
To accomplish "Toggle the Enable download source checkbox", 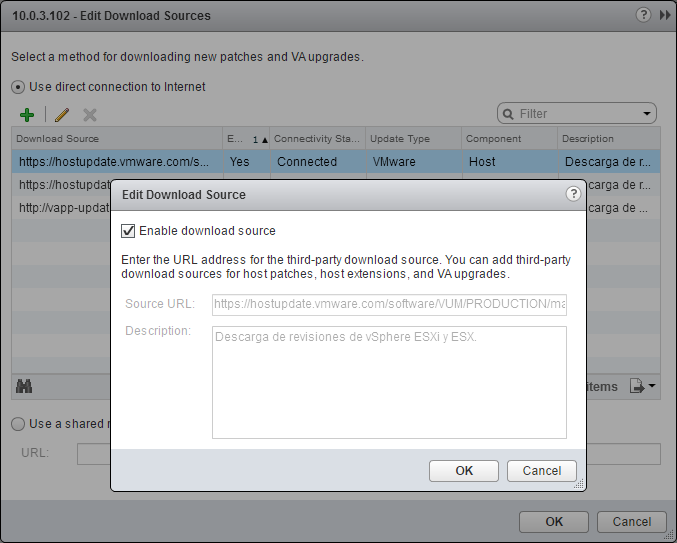I will 128,231.
